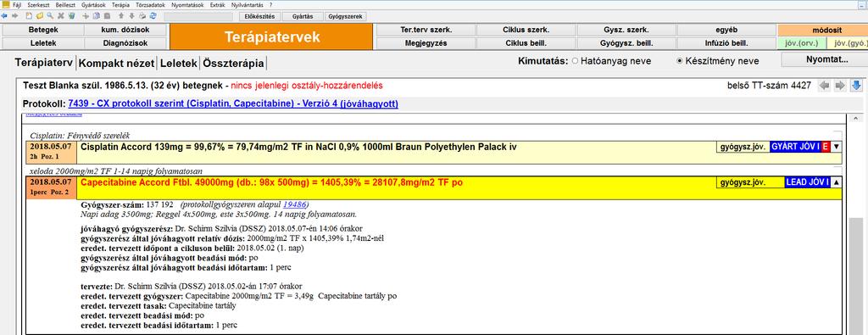Click the forward arrow toolbar icon
The image size is (868, 335).
(x=15, y=16)
